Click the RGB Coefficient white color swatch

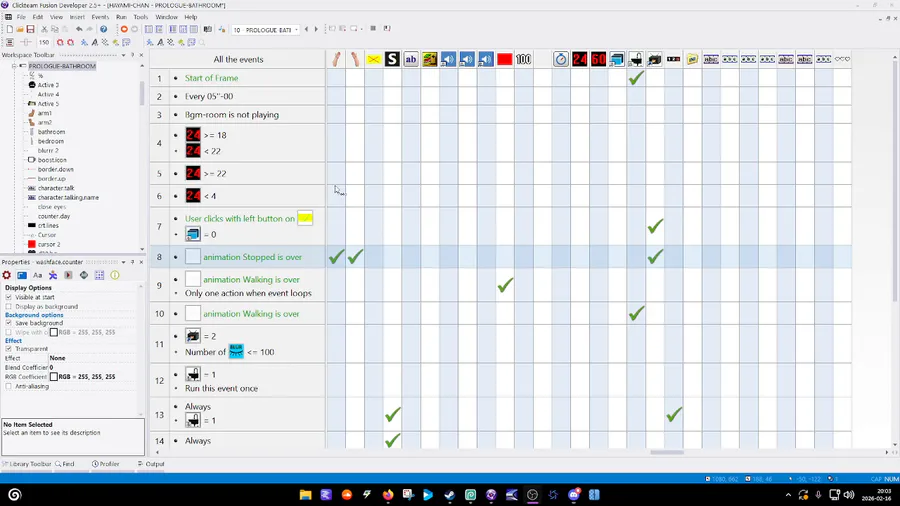[x=53, y=377]
